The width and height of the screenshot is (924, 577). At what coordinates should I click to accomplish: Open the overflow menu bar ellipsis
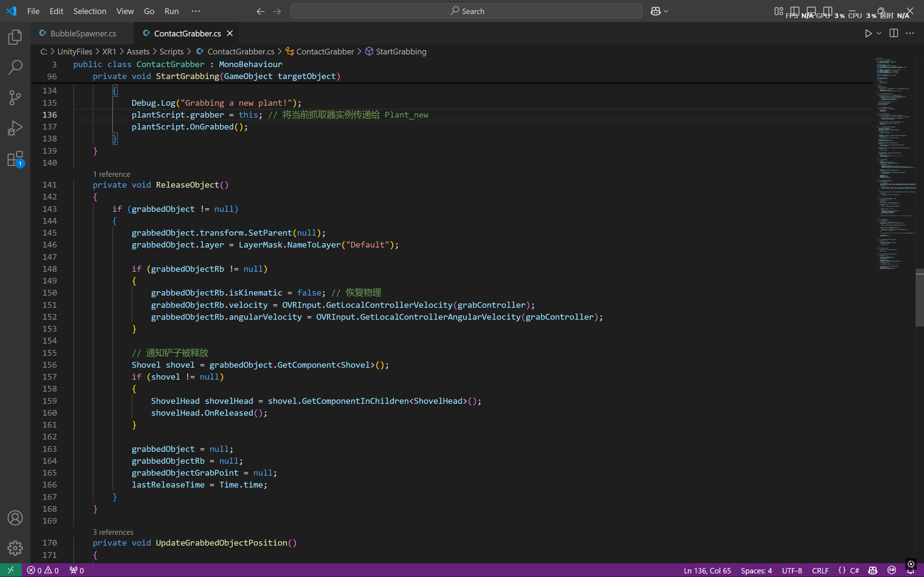click(196, 11)
